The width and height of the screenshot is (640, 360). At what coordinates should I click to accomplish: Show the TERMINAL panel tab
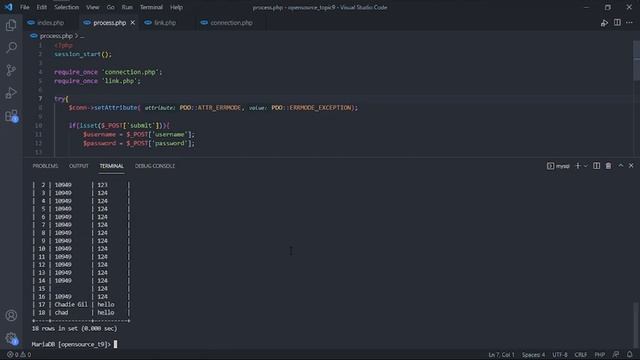111,166
